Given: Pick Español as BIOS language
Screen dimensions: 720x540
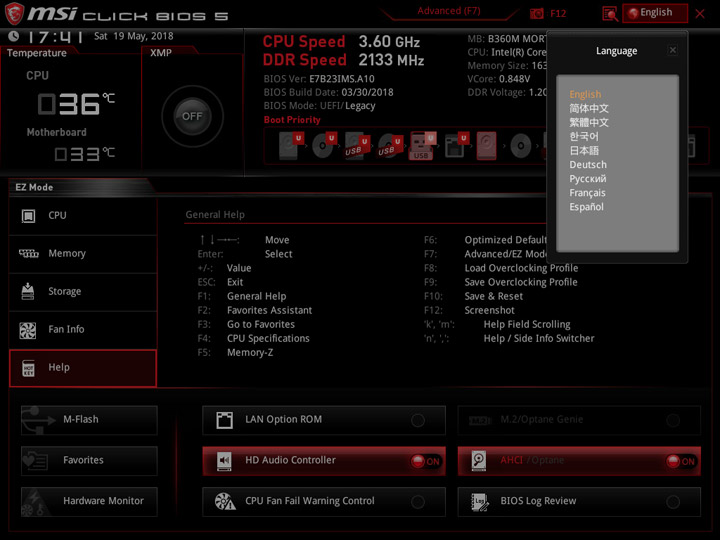Looking at the screenshot, I should point(586,207).
